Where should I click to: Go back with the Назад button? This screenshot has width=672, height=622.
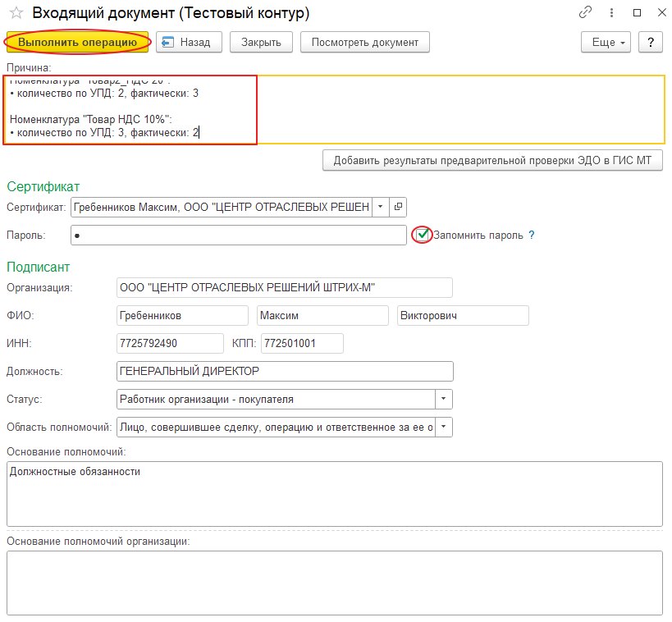tap(189, 42)
